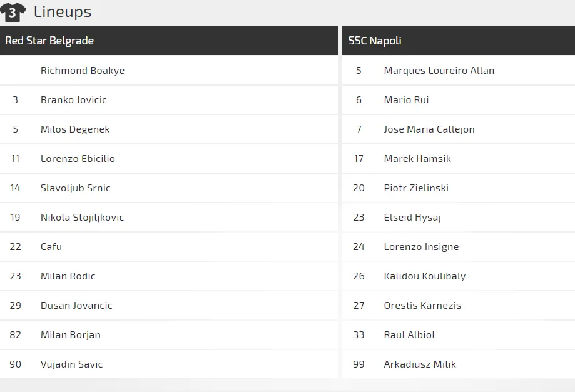Open Arkadiusz Milik's entry
This screenshot has height=392, width=575.
point(420,364)
